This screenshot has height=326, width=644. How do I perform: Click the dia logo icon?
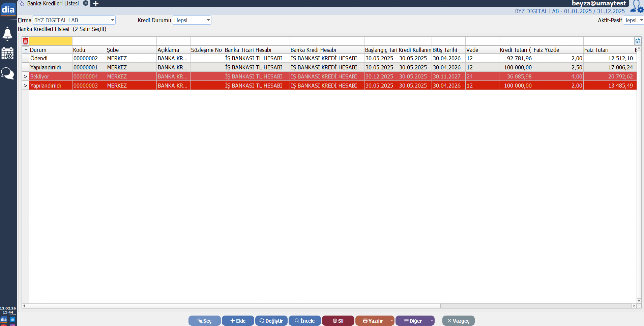[x=8, y=9]
